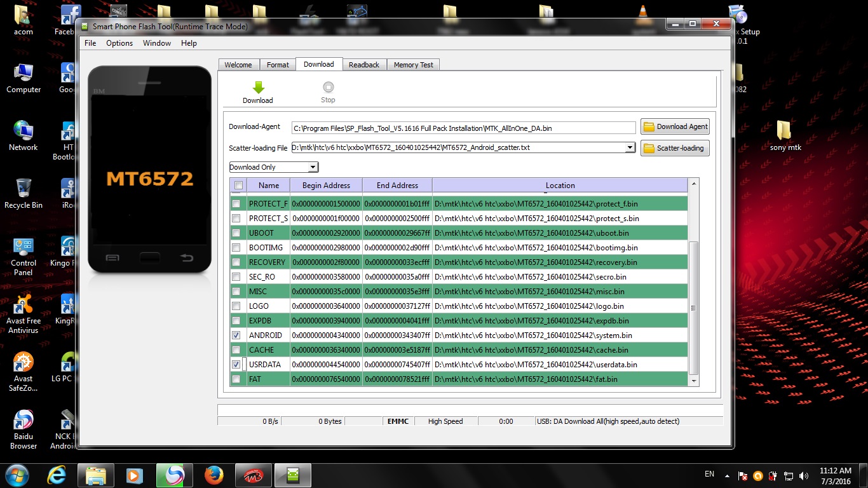Open the File menu

click(x=90, y=43)
